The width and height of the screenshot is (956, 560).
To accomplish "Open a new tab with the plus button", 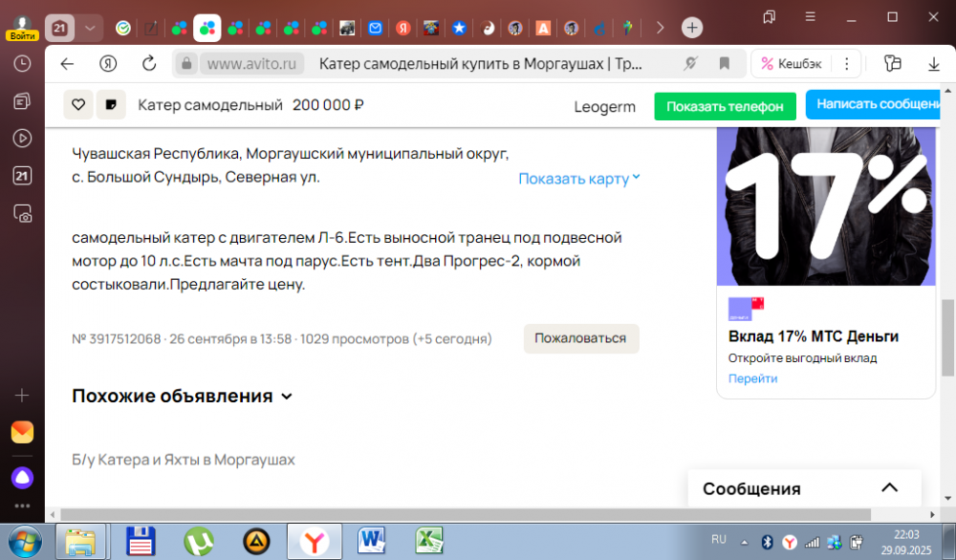I will coord(691,27).
